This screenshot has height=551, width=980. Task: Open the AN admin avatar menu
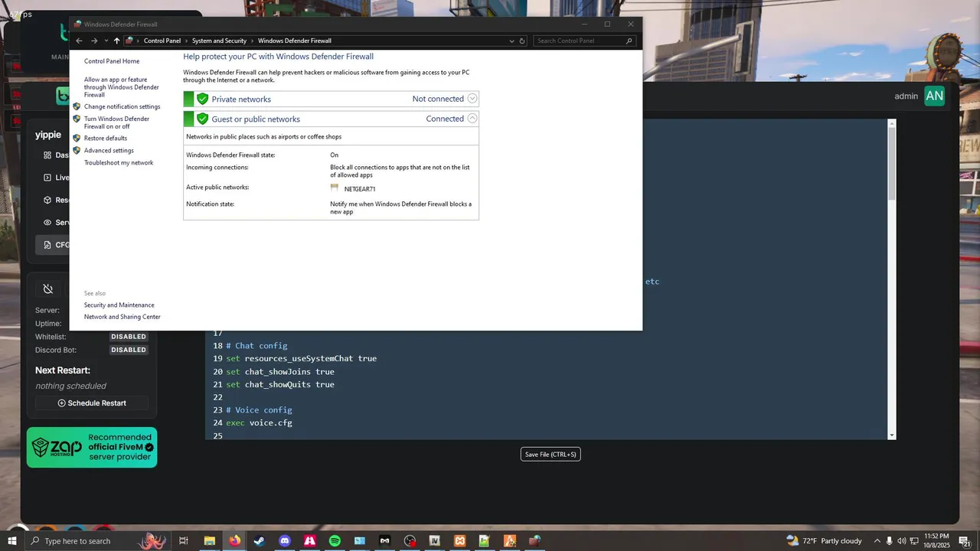[x=934, y=96]
